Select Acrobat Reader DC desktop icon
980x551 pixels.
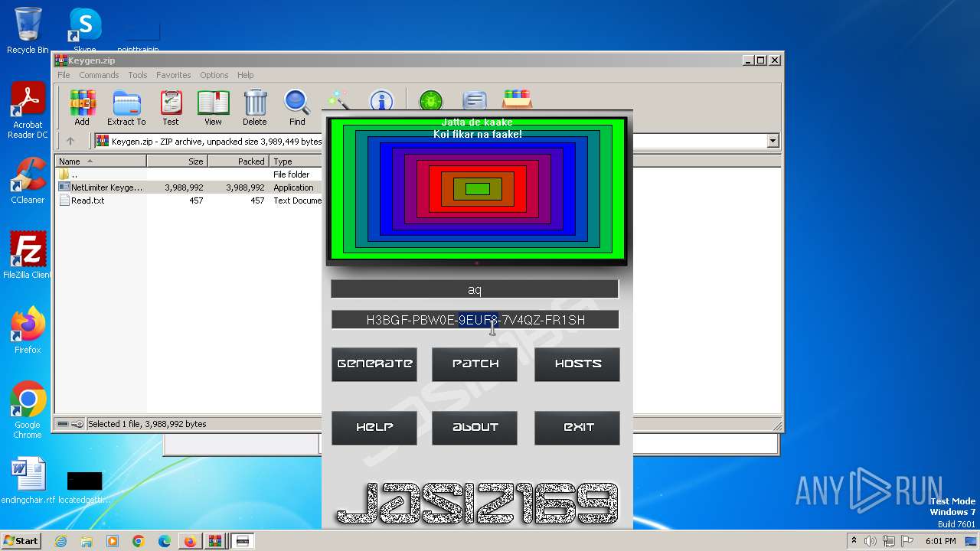(28, 111)
